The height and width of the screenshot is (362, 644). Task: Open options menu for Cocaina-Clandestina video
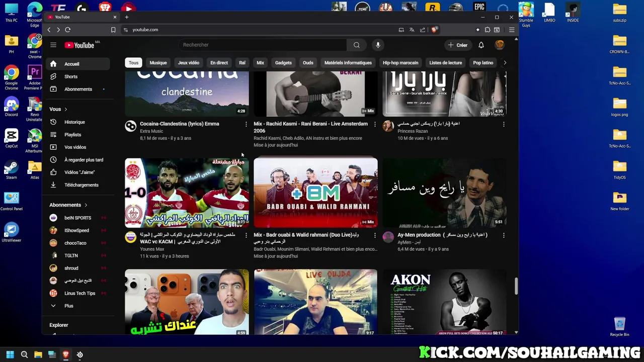click(x=246, y=124)
